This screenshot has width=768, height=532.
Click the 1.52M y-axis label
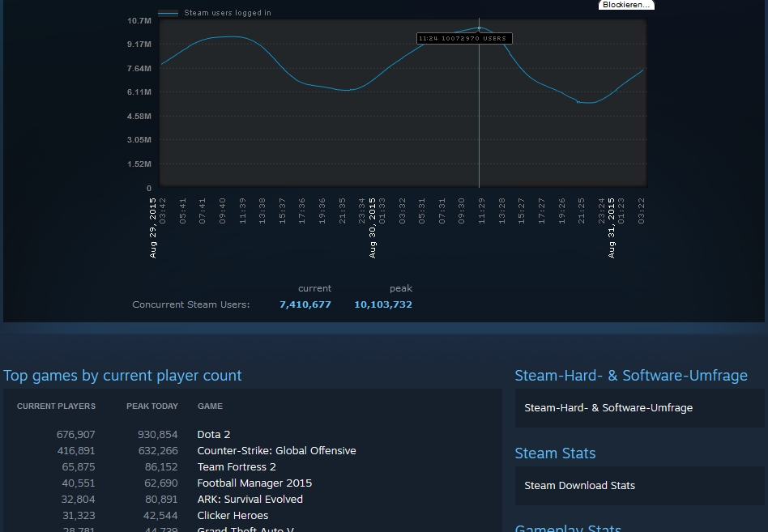coord(139,164)
